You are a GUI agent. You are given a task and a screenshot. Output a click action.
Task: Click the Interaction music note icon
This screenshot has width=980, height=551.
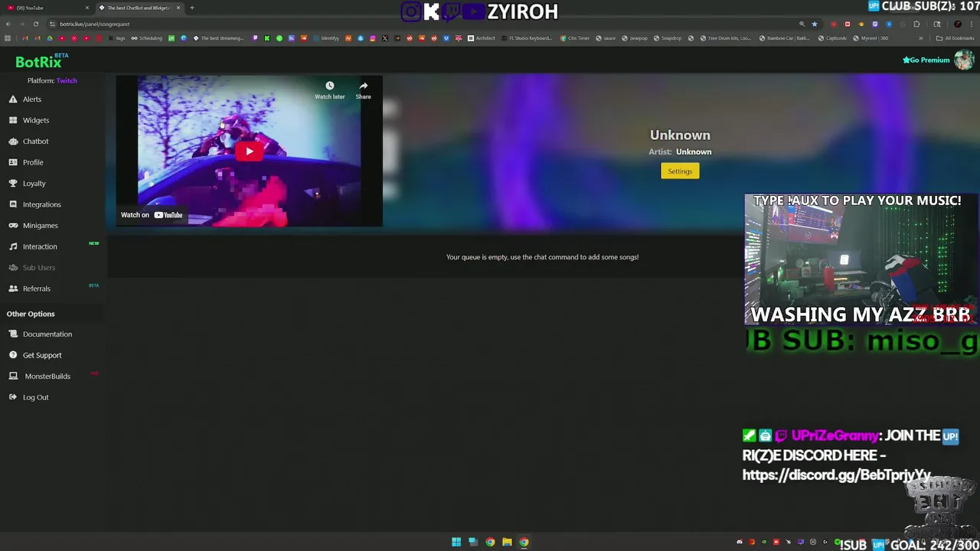pos(13,246)
